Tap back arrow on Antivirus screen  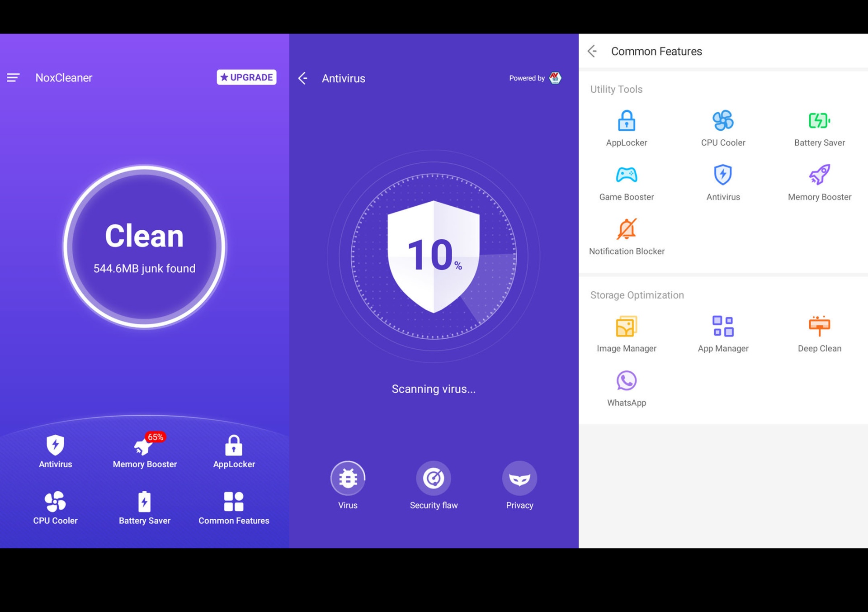tap(304, 77)
